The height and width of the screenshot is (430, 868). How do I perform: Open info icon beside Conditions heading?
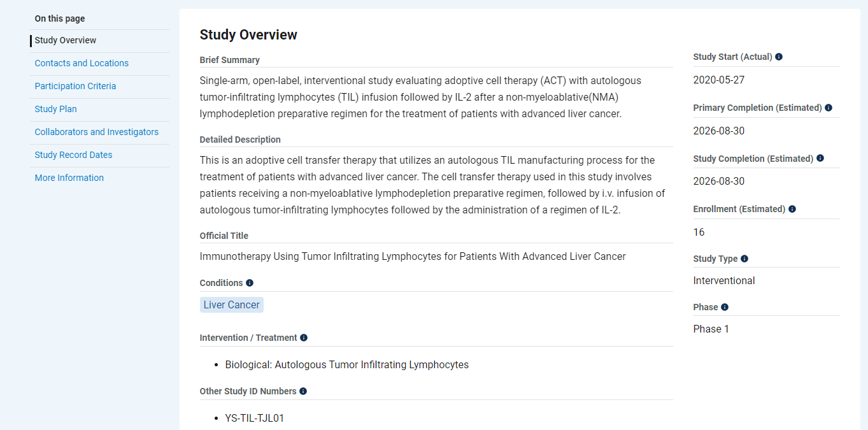tap(250, 283)
